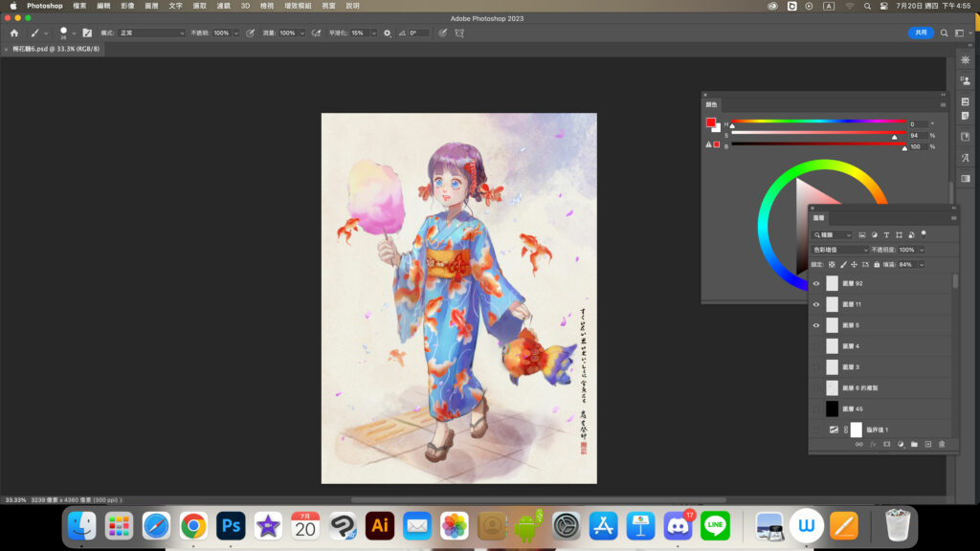
Task: Open Illustrator from the Dock
Action: 379,526
